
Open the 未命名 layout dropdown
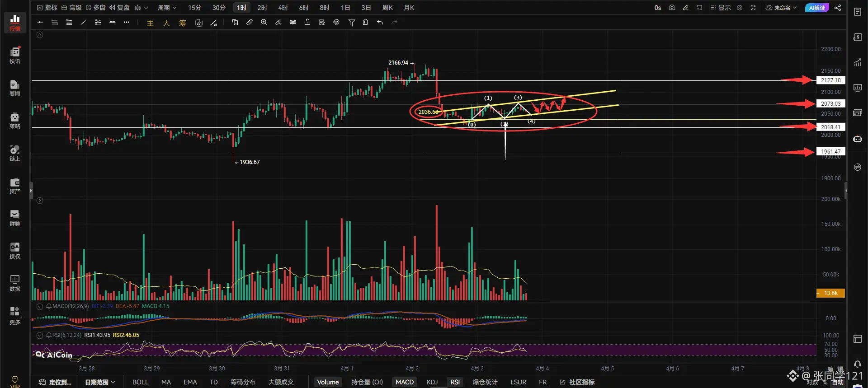[781, 8]
